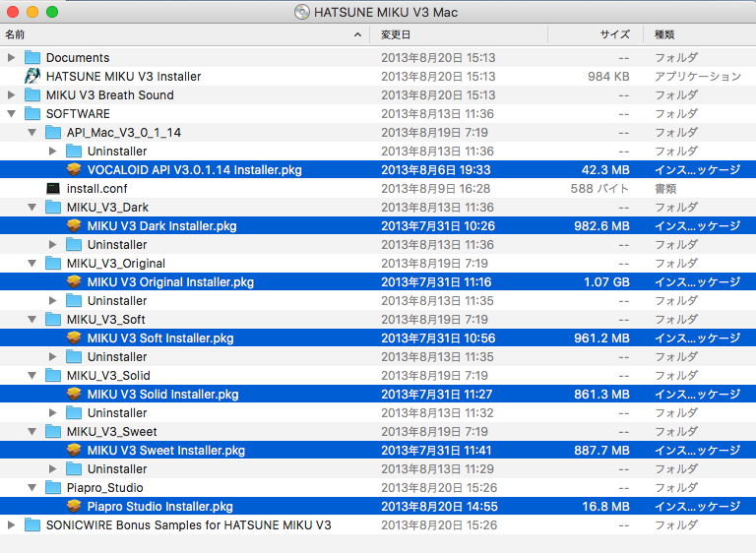Expand Uninstaller folder under MIKU_V3_Sweet

tap(52, 468)
